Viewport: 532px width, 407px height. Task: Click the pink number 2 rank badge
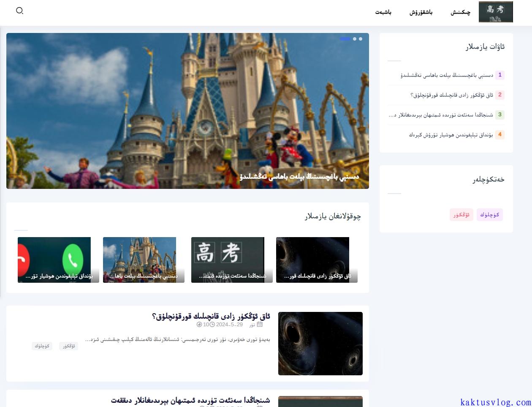point(500,95)
